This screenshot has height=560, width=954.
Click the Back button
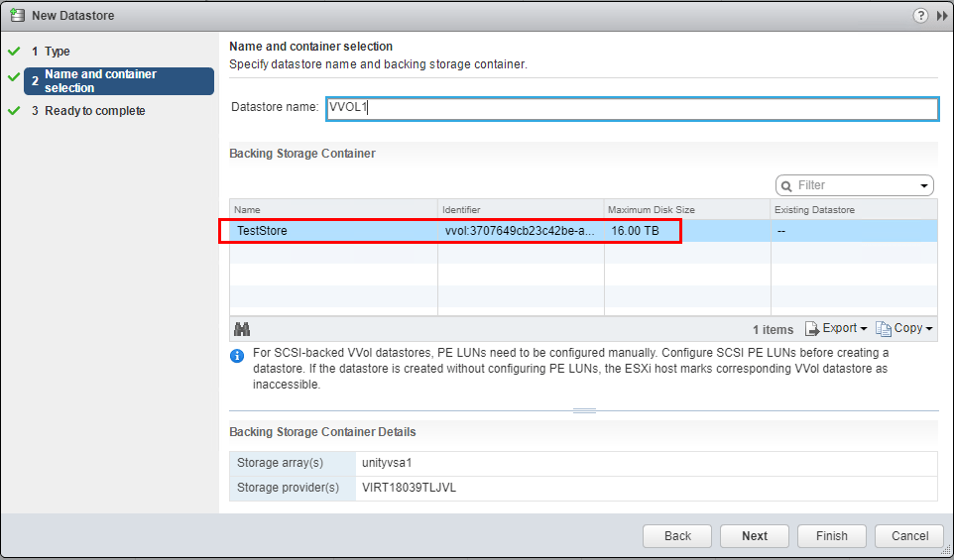click(x=677, y=536)
